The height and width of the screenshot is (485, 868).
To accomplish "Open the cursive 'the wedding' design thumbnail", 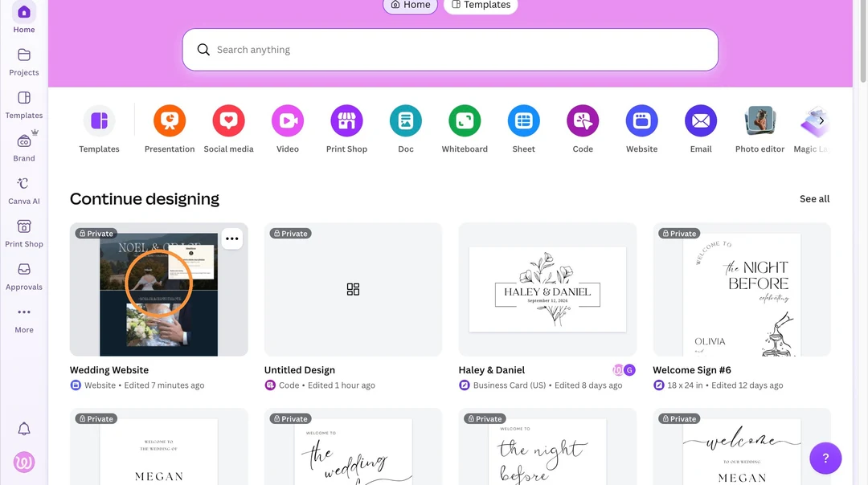I will pos(353,446).
